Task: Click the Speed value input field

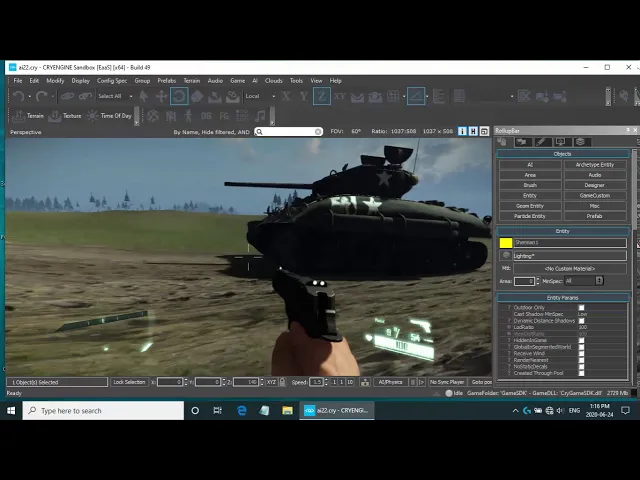Action: coord(316,382)
